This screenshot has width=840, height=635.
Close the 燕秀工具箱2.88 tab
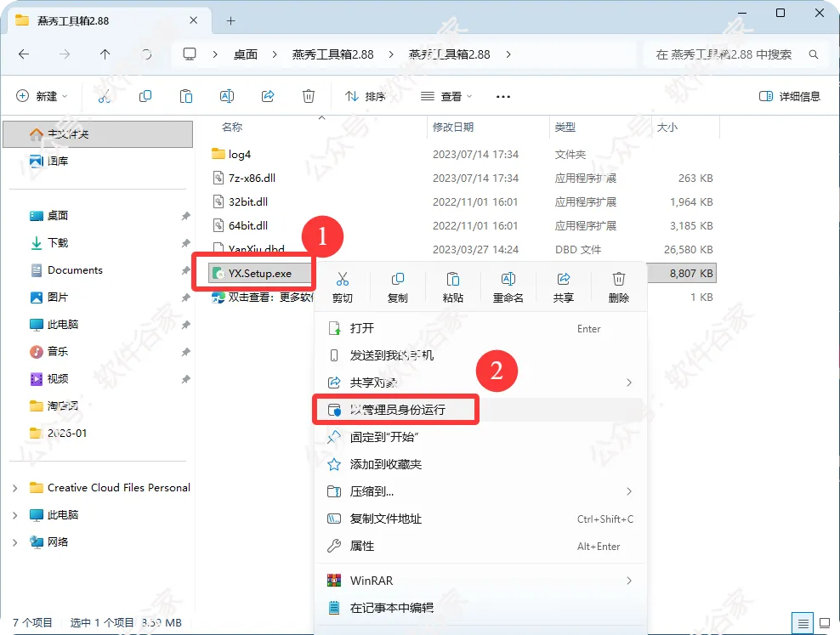[193, 20]
